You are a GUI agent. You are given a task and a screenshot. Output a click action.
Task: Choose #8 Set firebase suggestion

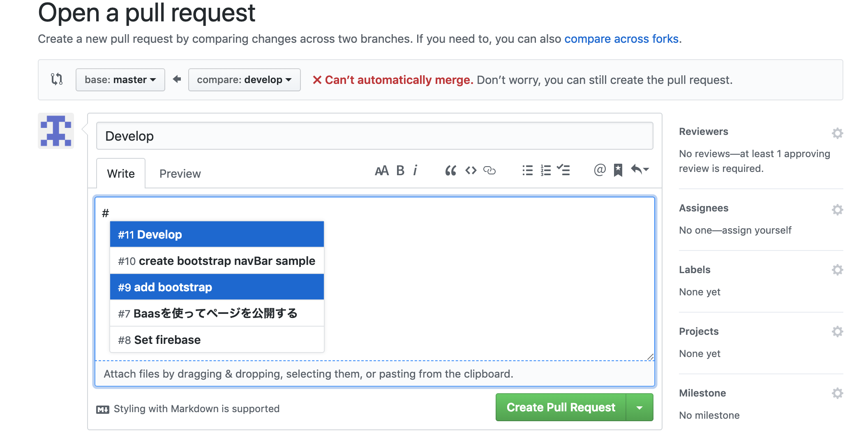tap(217, 340)
